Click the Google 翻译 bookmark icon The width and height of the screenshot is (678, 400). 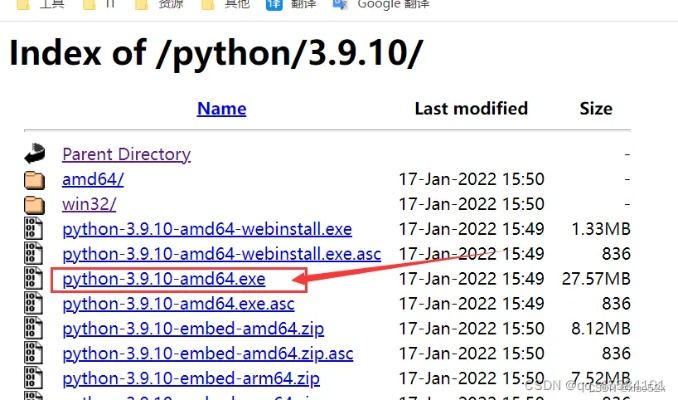pyautogui.click(x=340, y=4)
